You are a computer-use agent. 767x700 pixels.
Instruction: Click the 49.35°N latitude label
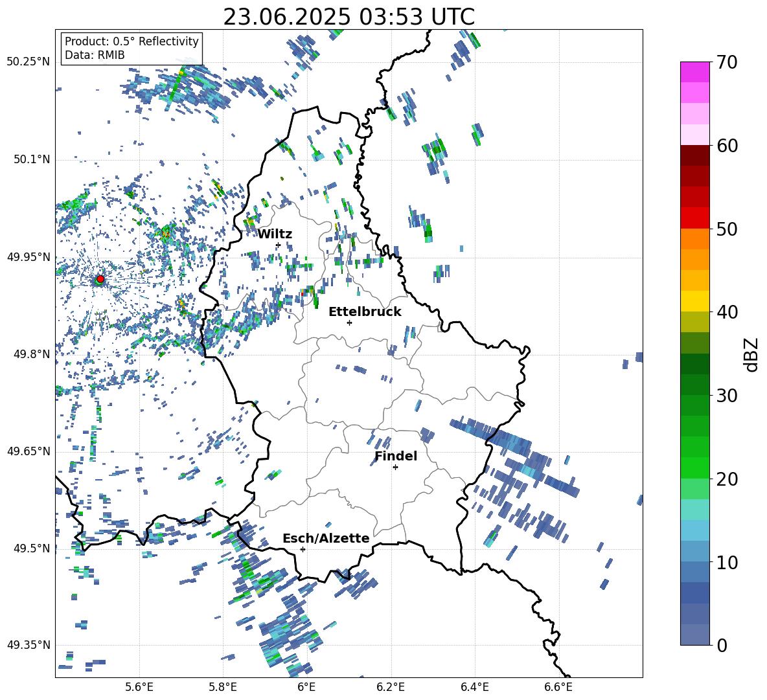(29, 645)
